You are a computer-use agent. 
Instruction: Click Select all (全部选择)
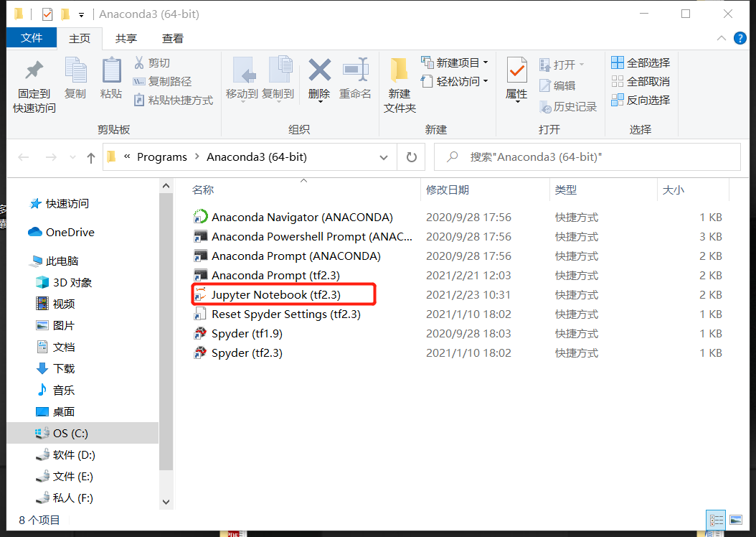641,62
